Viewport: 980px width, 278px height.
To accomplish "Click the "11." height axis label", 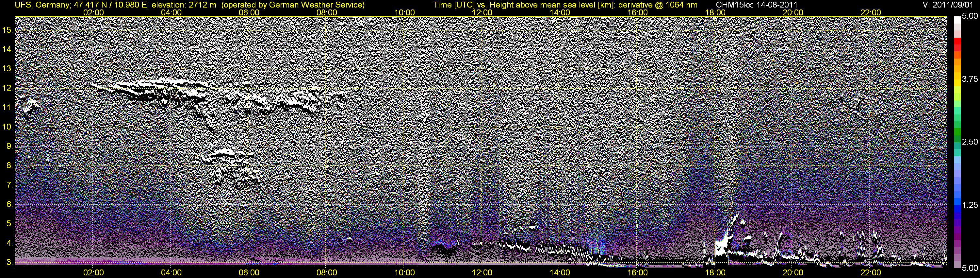I will click(x=8, y=107).
